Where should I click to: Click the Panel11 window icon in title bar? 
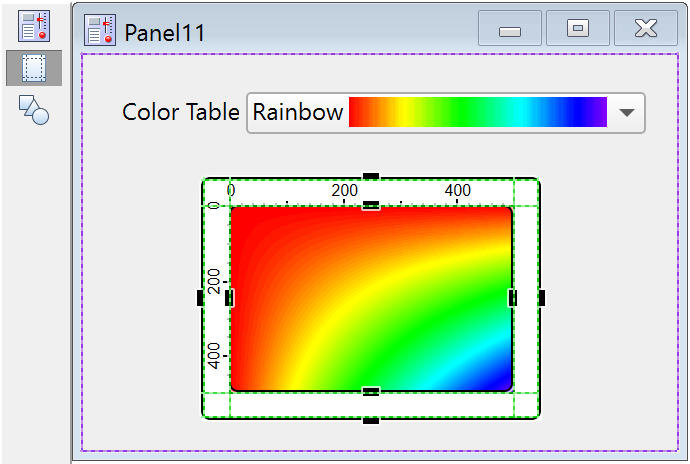[99, 30]
